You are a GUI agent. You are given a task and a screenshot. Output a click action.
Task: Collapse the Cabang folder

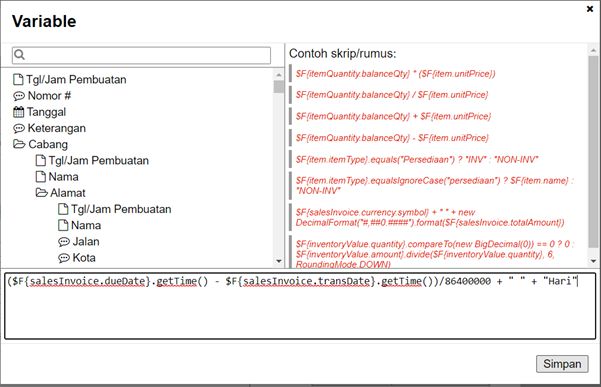pyautogui.click(x=19, y=144)
